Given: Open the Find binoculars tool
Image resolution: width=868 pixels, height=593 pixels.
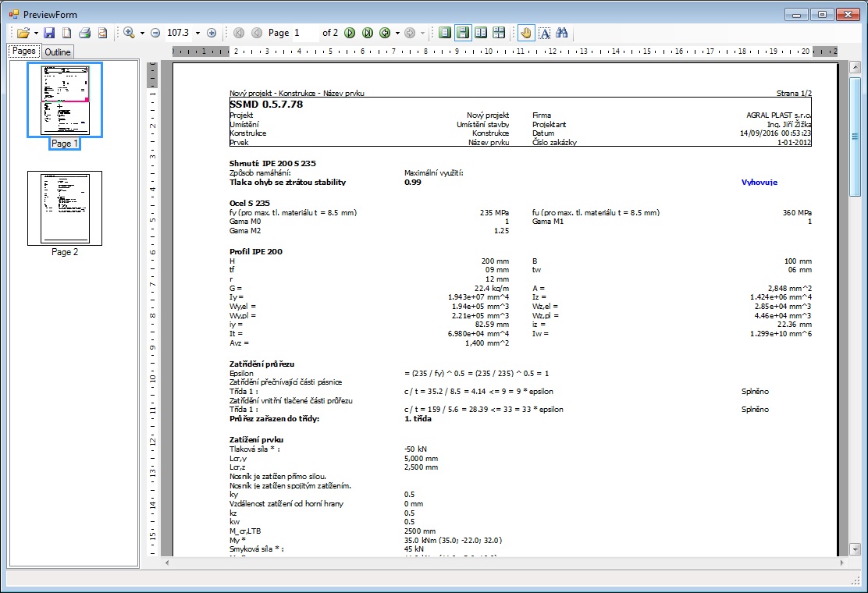Looking at the screenshot, I should 561,33.
